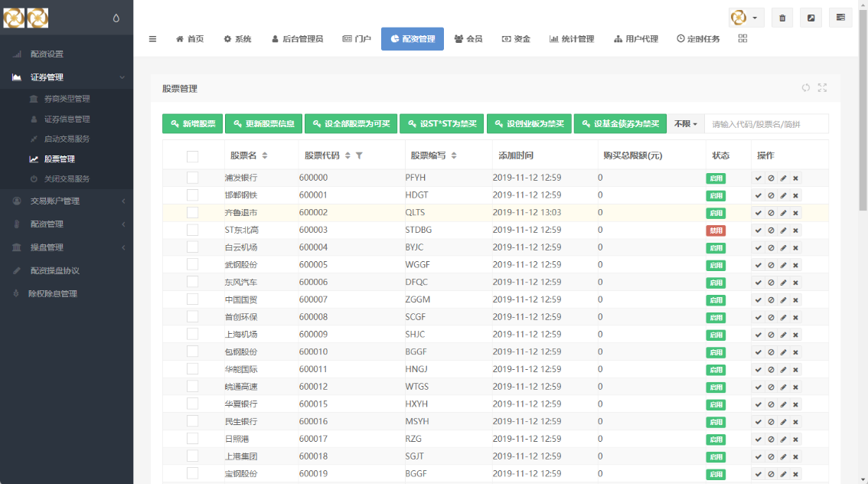
Task: Click the trash icon in top bar
Action: [782, 18]
